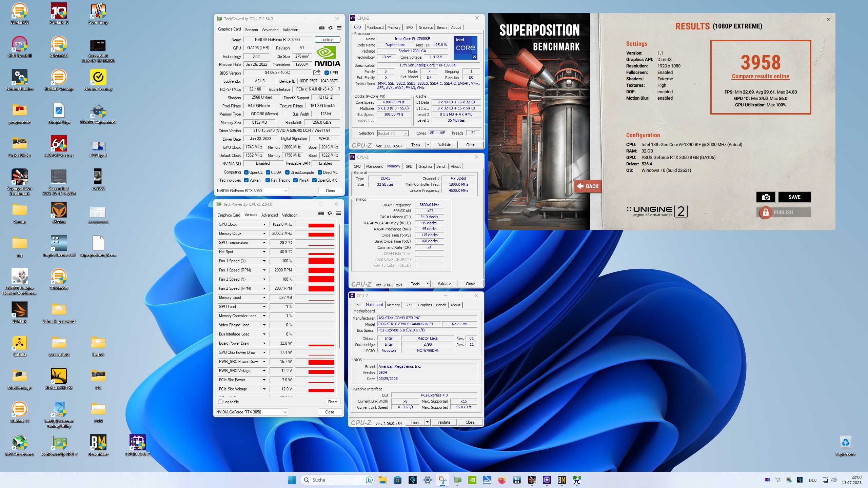Image resolution: width=868 pixels, height=488 pixels.
Task: Open Papierkorb recycle bin icon
Action: (x=845, y=445)
